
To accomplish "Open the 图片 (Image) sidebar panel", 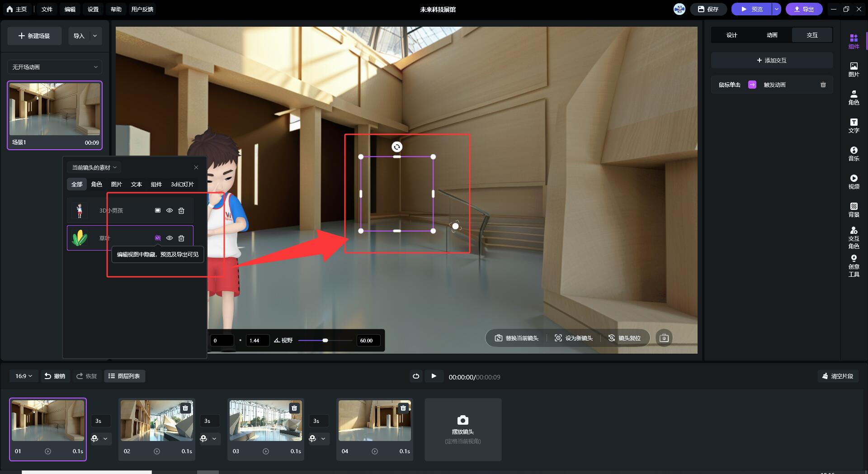I will (854, 70).
